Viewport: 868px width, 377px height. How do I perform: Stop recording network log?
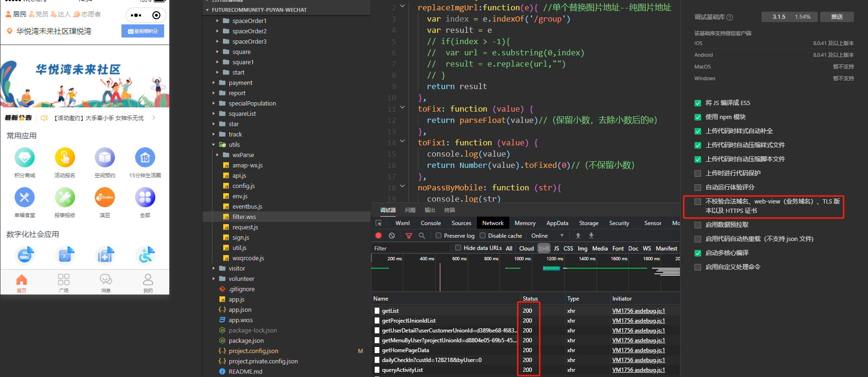click(378, 236)
